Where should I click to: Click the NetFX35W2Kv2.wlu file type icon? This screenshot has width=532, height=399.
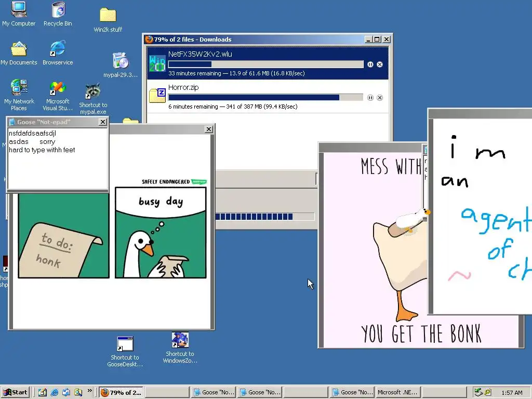point(157,63)
